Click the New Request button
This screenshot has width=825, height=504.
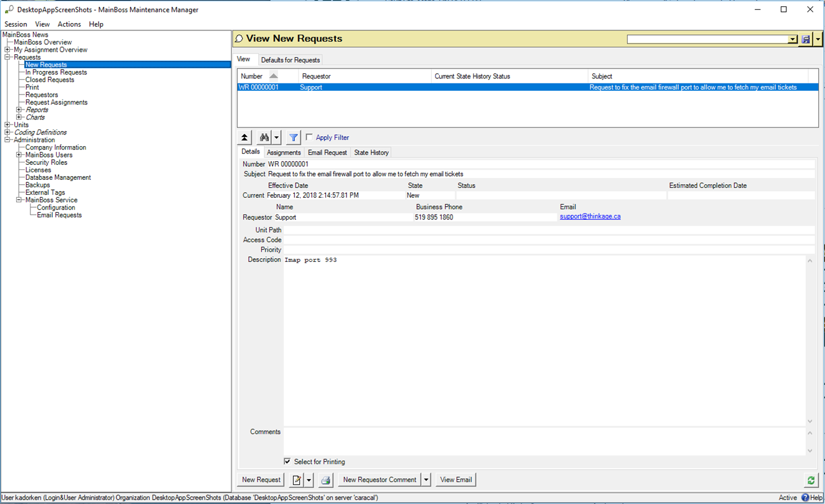pos(261,480)
